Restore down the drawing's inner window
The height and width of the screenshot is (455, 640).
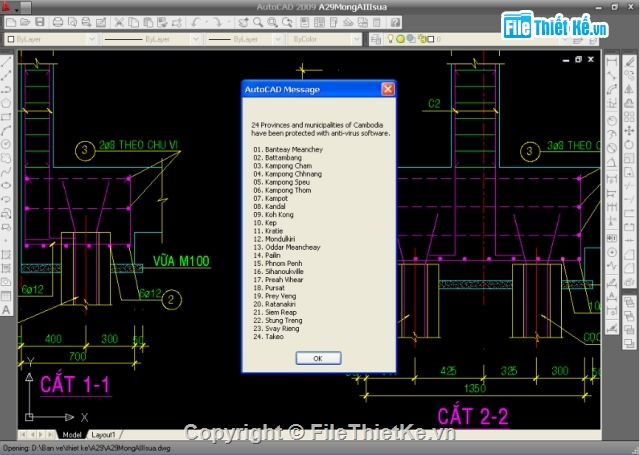pyautogui.click(x=578, y=60)
